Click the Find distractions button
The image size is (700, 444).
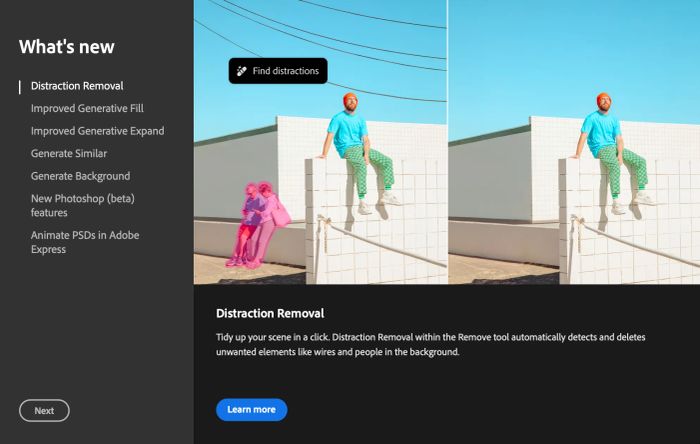(278, 71)
